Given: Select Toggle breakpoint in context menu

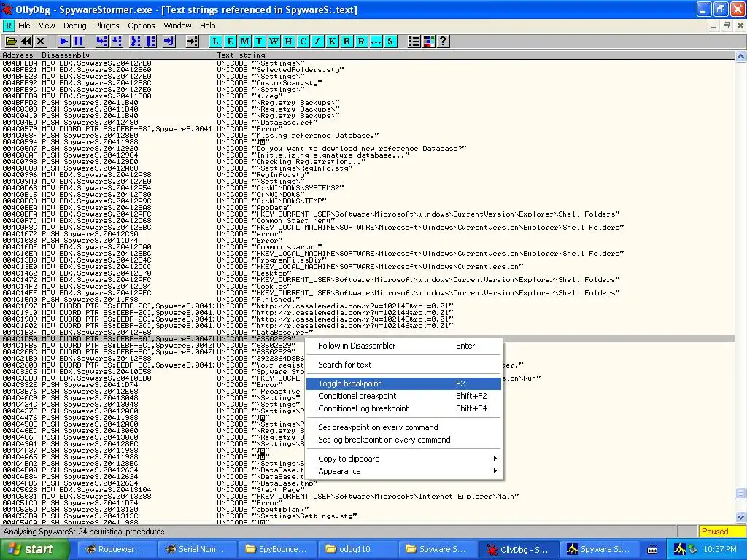Looking at the screenshot, I should click(x=403, y=384).
